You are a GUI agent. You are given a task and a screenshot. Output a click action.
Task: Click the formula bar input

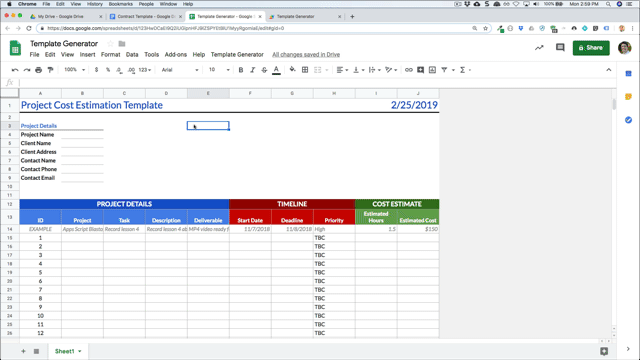(x=316, y=82)
